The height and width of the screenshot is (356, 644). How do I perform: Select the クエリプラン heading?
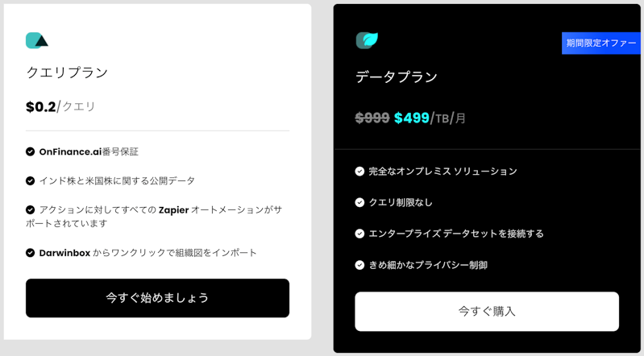(67, 72)
